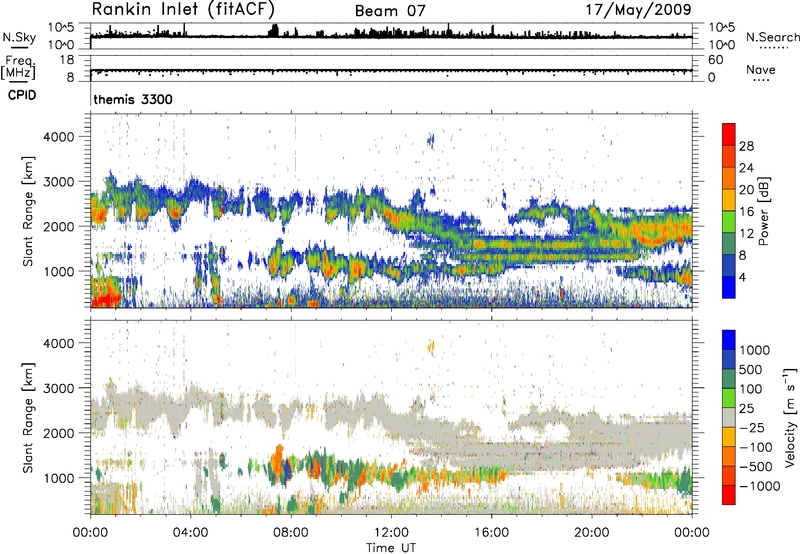Click the '100' tick on velocity scale
The image size is (800, 554).
pos(750,389)
